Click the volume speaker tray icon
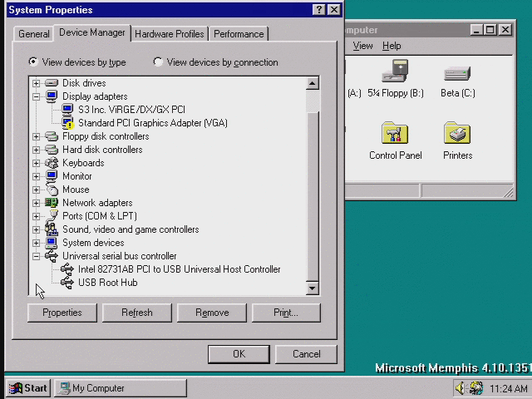Screen dimensions: 532x399 pos(461,388)
